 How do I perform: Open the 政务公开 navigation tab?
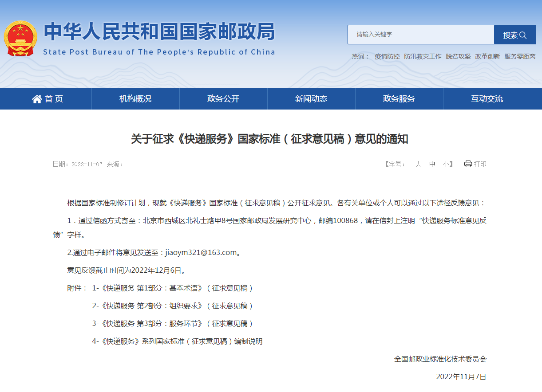coord(223,99)
